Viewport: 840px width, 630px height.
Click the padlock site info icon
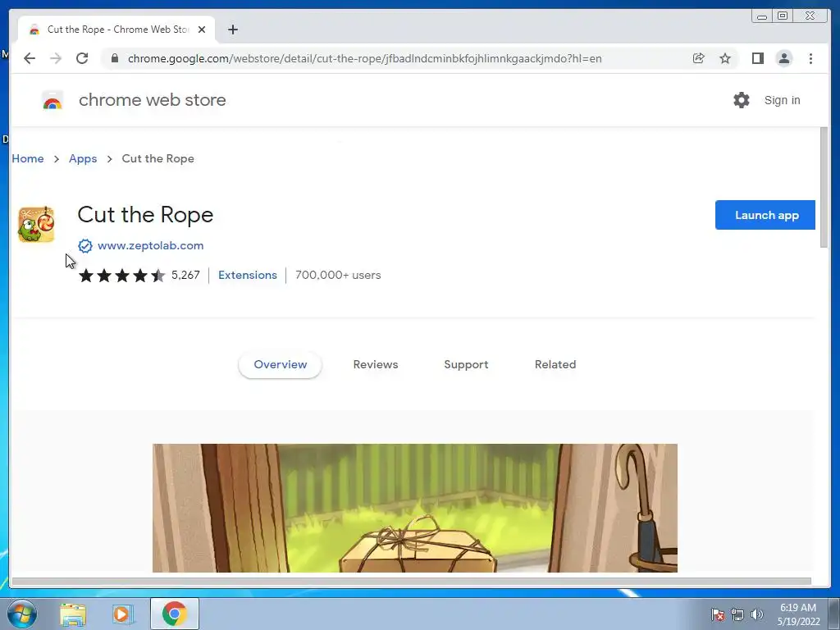pyautogui.click(x=115, y=58)
